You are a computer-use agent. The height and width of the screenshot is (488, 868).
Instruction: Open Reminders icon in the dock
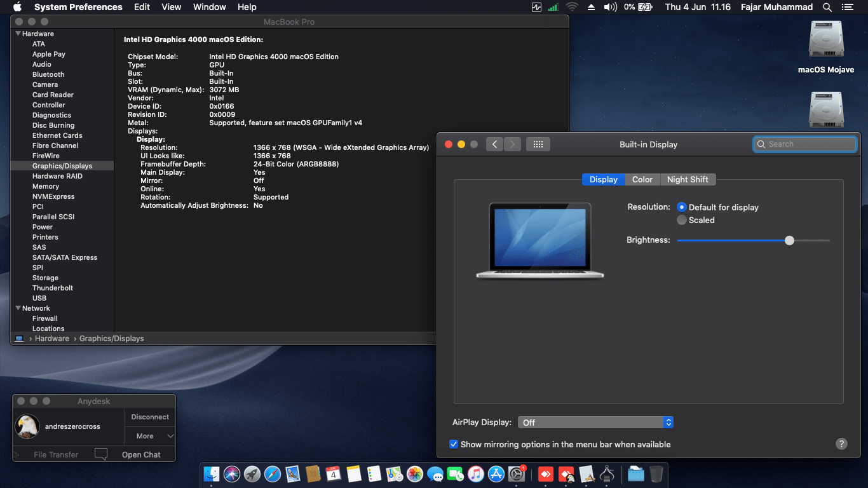point(374,474)
